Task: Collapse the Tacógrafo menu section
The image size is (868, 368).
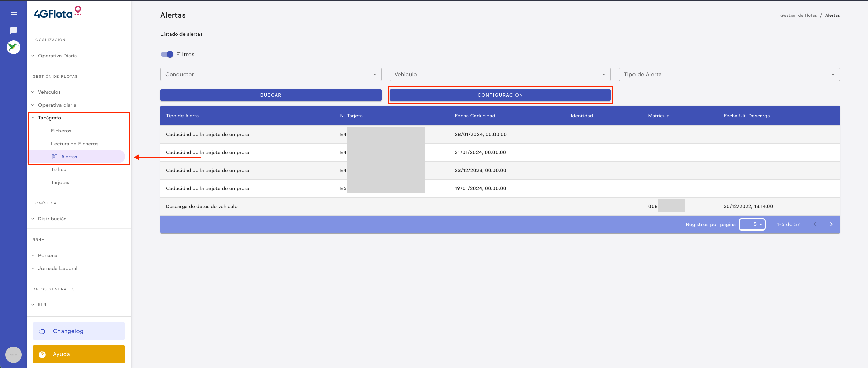Action: click(x=50, y=118)
